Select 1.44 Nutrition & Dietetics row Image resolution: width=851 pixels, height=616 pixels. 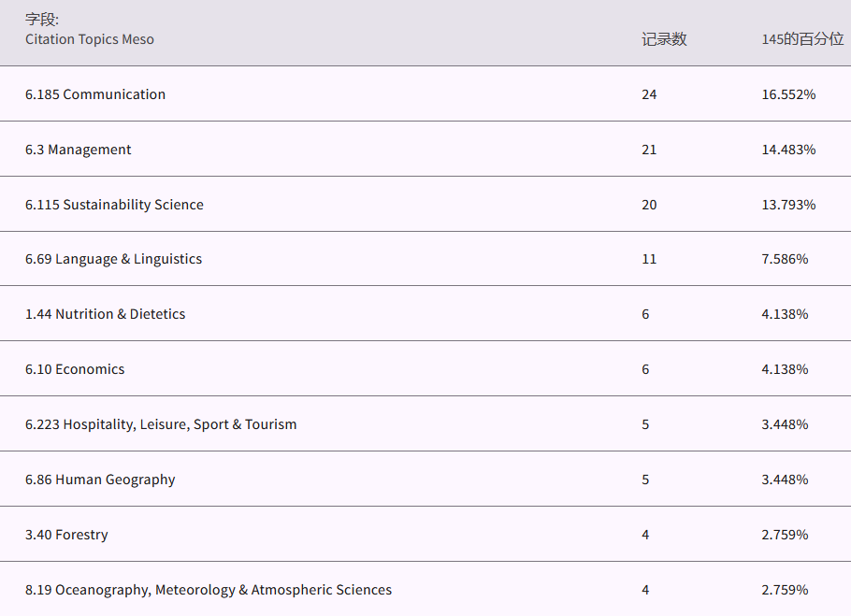(105, 314)
